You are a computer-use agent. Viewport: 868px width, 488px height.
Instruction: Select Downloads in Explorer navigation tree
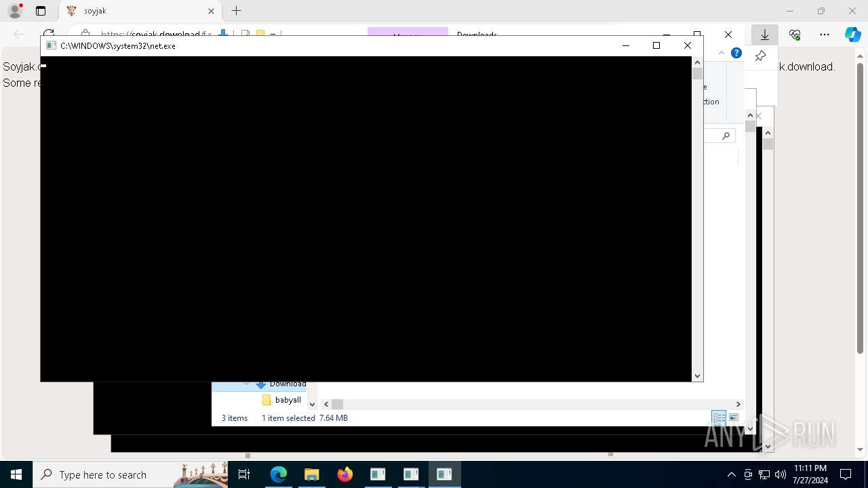point(288,384)
